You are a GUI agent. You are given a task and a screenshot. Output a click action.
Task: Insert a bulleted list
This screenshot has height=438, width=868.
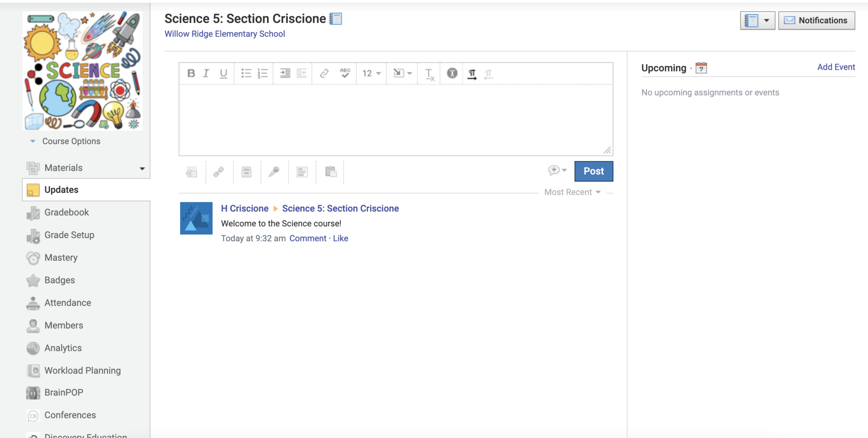246,73
